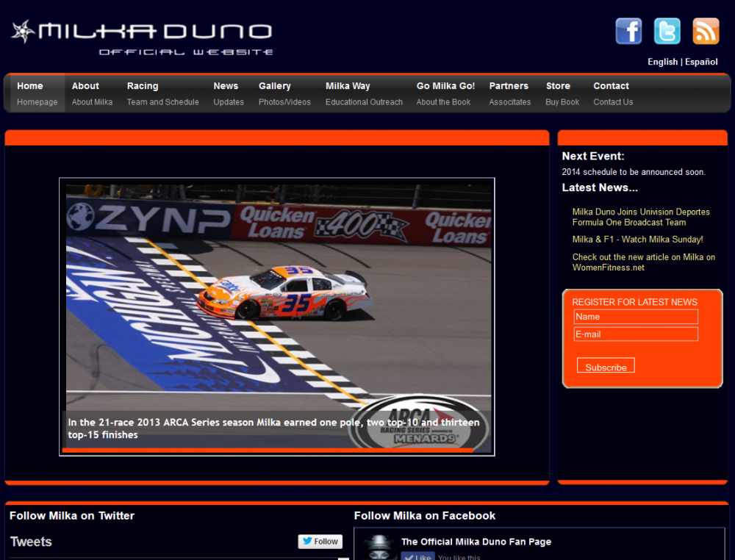Screen dimensions: 735x560
Task: Click the Name input field
Action: click(636, 317)
